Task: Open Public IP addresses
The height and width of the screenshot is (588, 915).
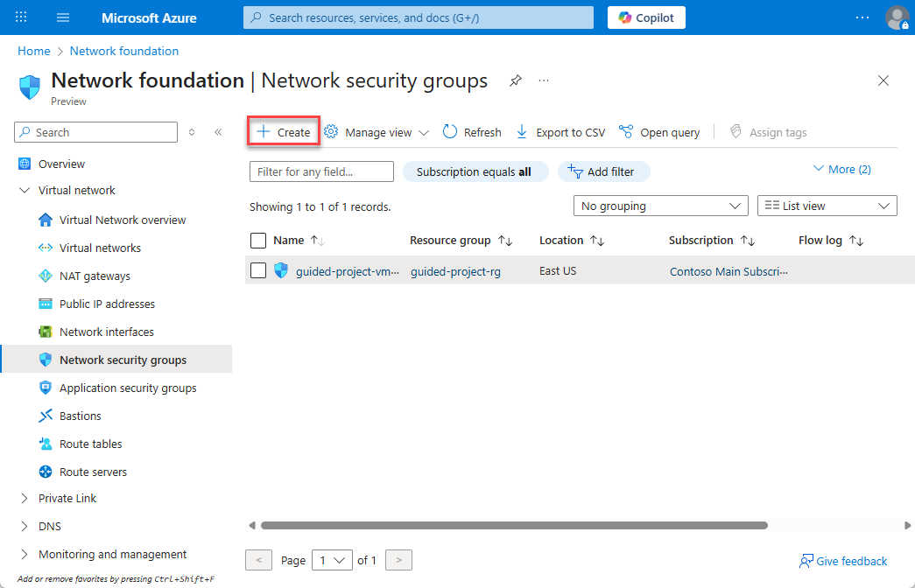Action: coord(107,304)
